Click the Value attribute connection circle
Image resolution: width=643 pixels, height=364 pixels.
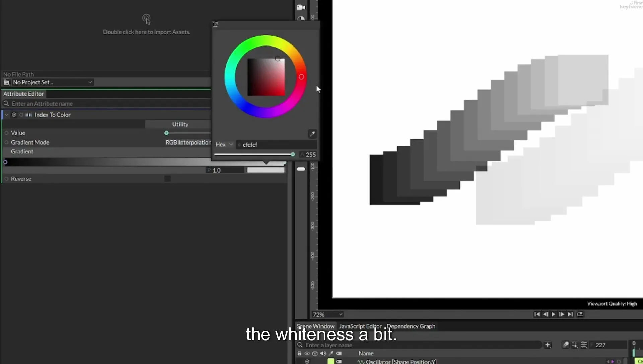(x=6, y=133)
